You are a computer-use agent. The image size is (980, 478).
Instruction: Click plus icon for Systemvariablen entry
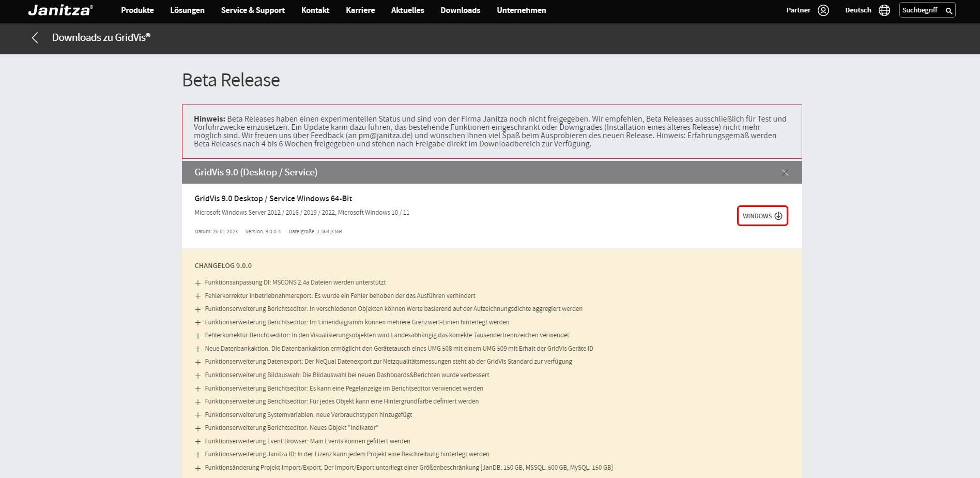[197, 415]
